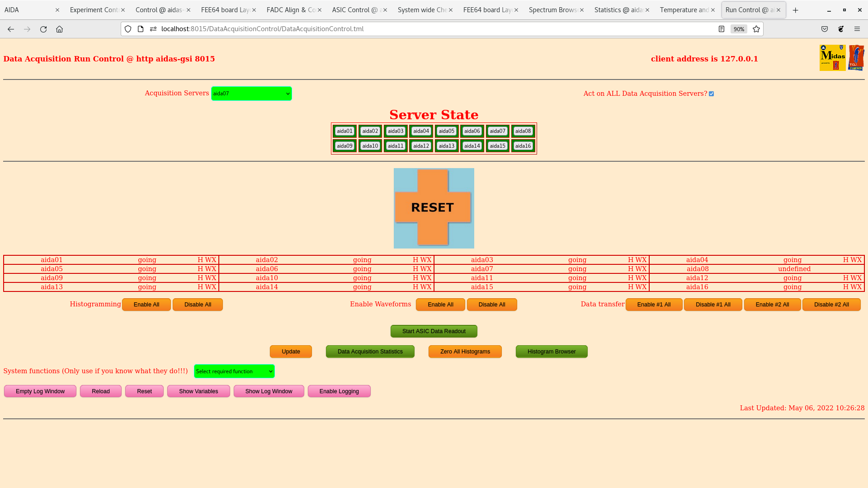Go to browser home icon
This screenshot has height=488, width=868.
click(59, 29)
